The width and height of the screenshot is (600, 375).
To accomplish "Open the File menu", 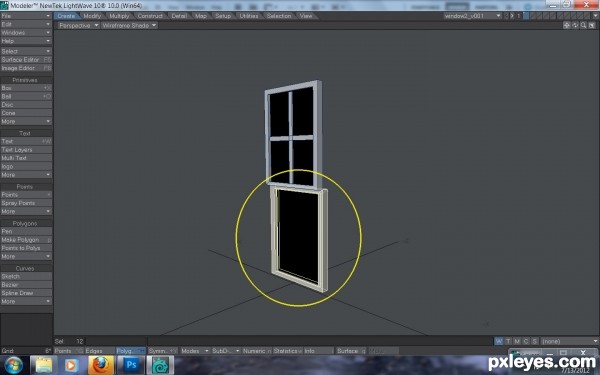I will (26, 16).
